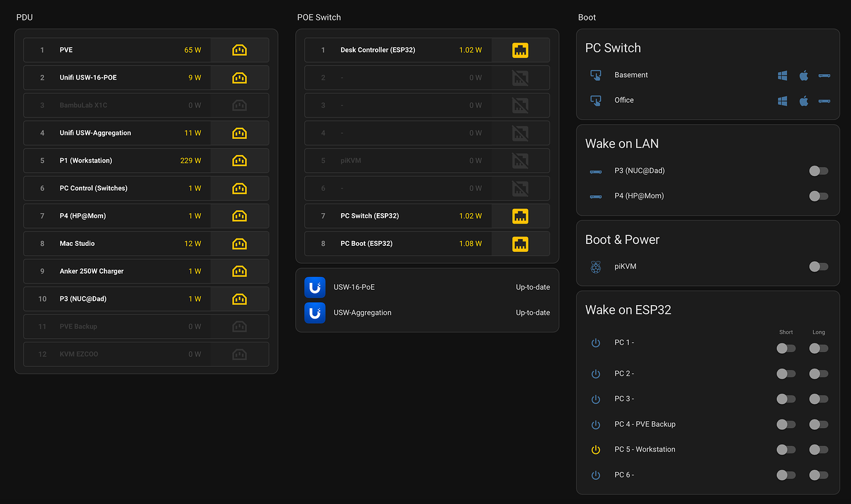Toggle PC Control (Switches) plug icon
Image resolution: width=851 pixels, height=504 pixels.
[x=240, y=188]
